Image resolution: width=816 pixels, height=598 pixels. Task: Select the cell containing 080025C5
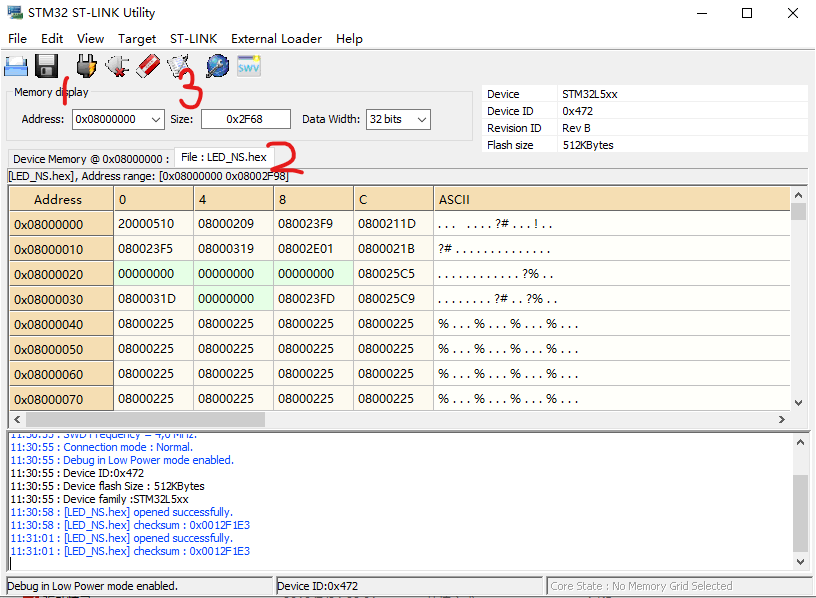[393, 274]
